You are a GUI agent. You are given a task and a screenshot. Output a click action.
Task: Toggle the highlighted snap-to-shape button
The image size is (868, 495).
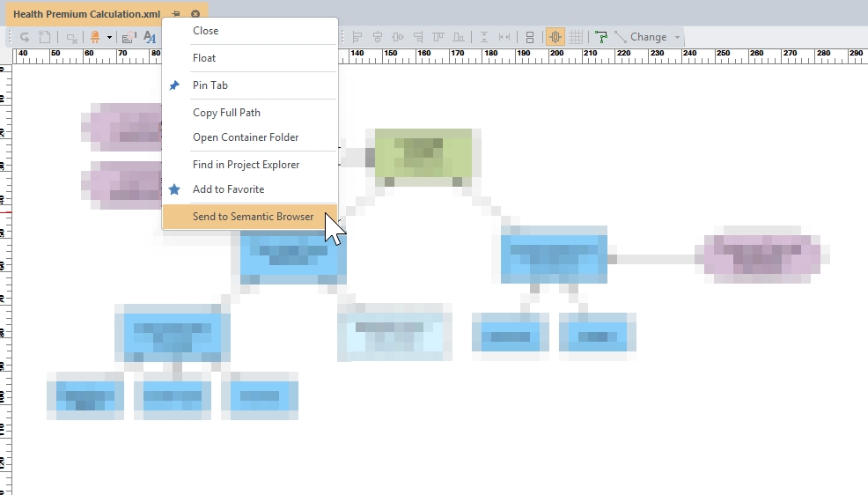(x=555, y=37)
